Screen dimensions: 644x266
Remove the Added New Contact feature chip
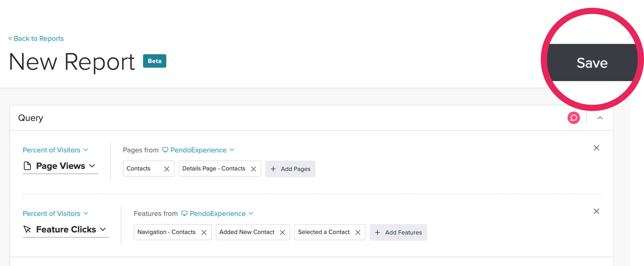(x=282, y=232)
